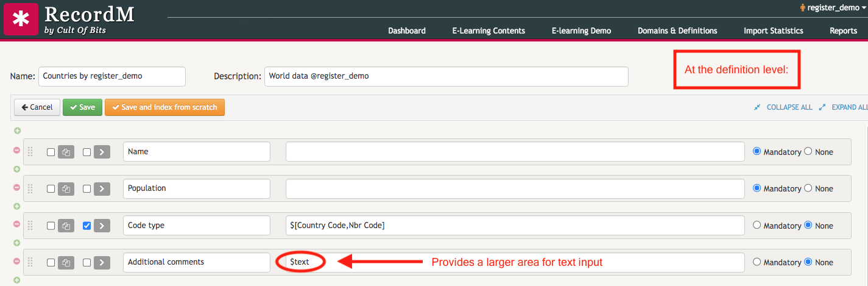Image resolution: width=868 pixels, height=286 pixels.
Task: Tick checkbox beside duplicate icon, Additional comments row
Action: point(51,263)
